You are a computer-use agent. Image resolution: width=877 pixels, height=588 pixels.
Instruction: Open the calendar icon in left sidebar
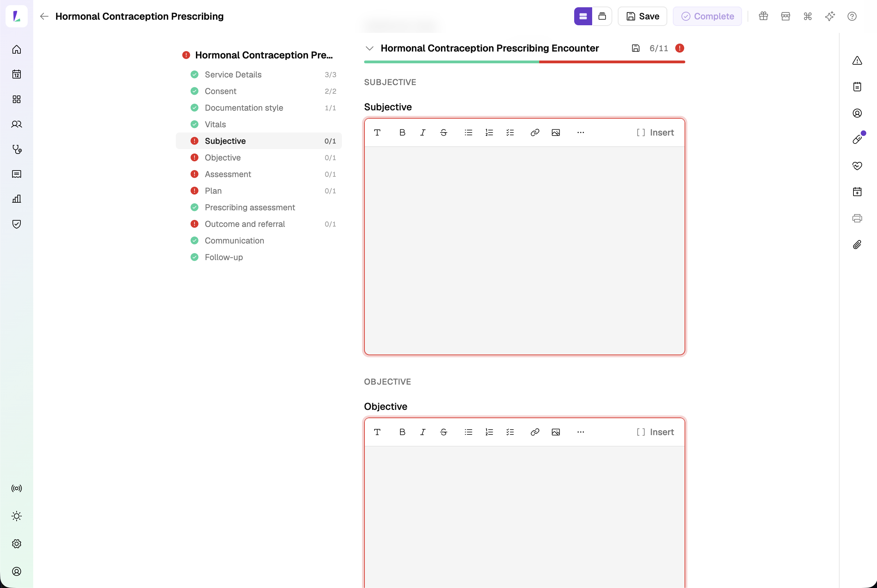click(x=17, y=74)
